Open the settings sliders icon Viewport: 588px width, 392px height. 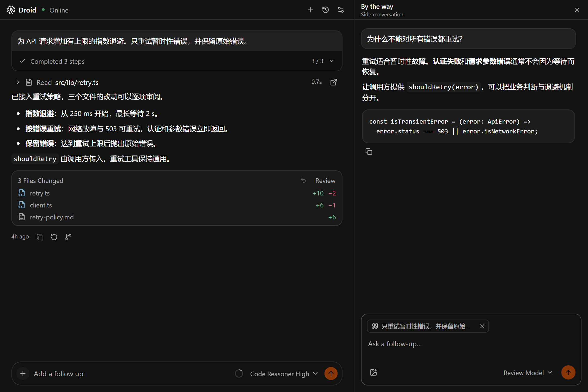tap(341, 10)
